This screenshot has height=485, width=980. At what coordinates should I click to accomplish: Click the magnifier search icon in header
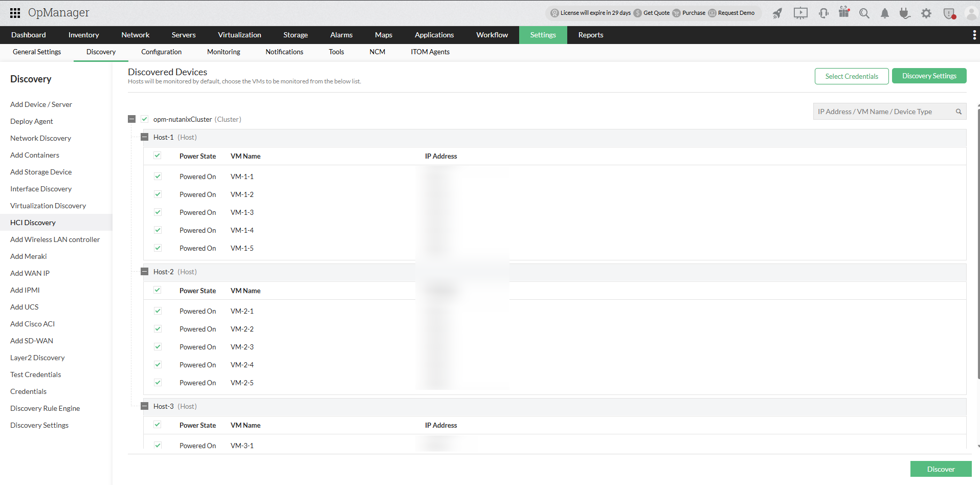coord(864,13)
